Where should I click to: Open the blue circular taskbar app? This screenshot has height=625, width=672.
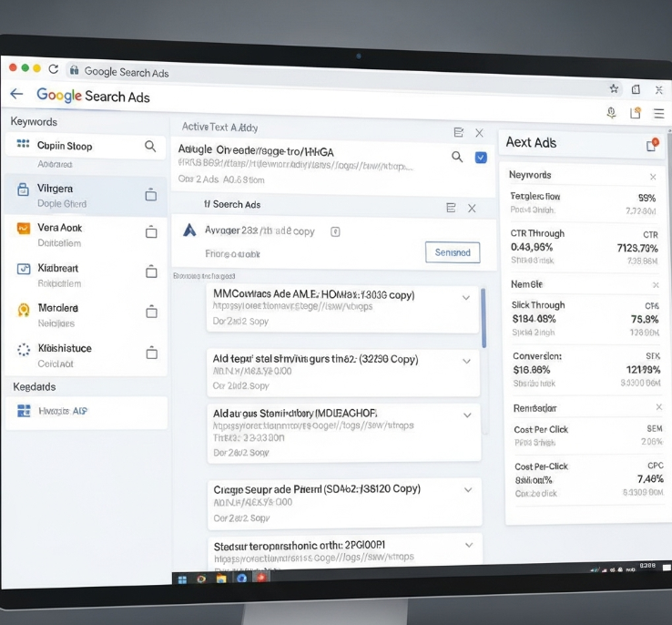coord(241,579)
